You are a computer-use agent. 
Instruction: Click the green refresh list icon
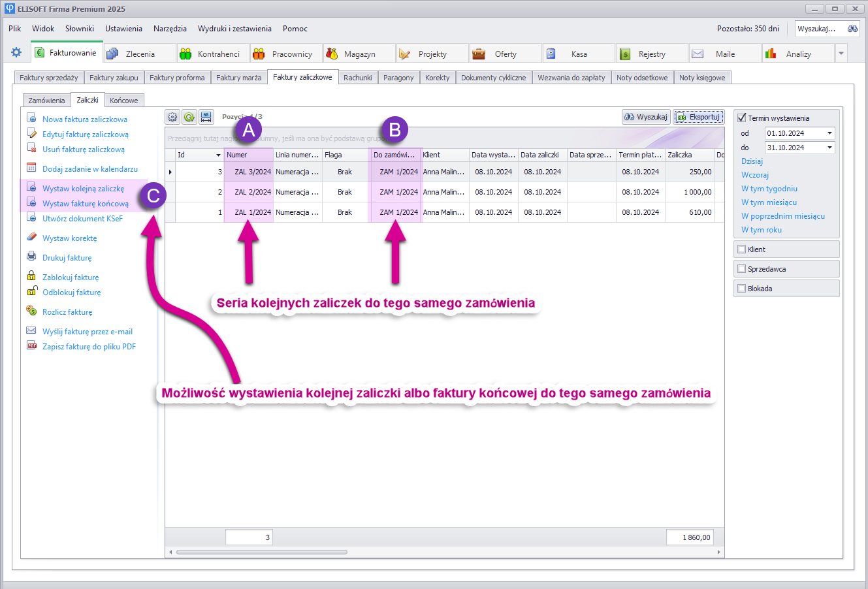click(x=189, y=117)
